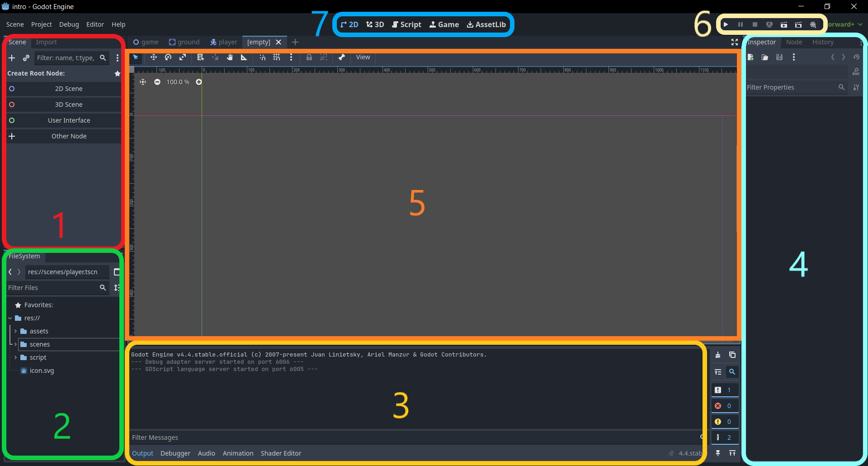Create a User Interface root node
The height and width of the screenshot is (466, 868).
64,120
